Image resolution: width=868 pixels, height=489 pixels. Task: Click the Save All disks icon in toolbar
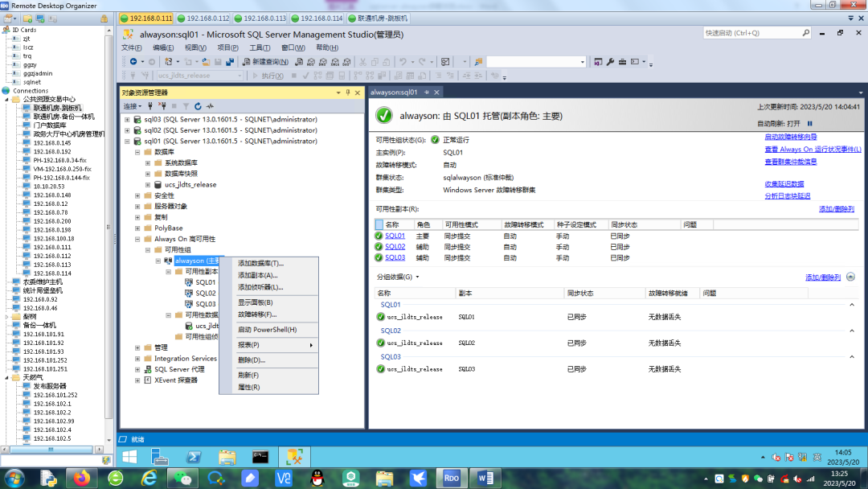pyautogui.click(x=230, y=61)
